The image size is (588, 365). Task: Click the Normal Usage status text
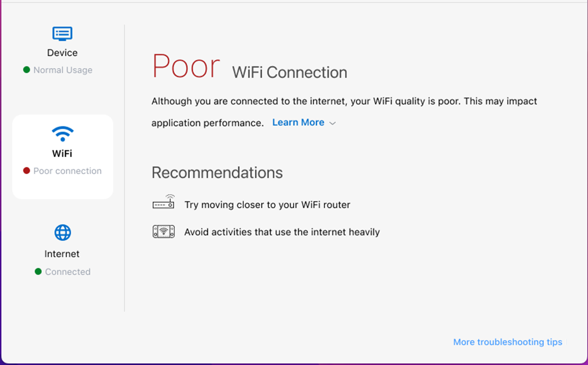coord(63,70)
